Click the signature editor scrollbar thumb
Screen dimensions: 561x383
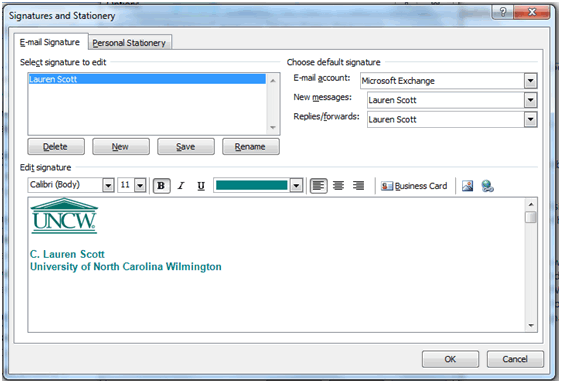(x=531, y=217)
